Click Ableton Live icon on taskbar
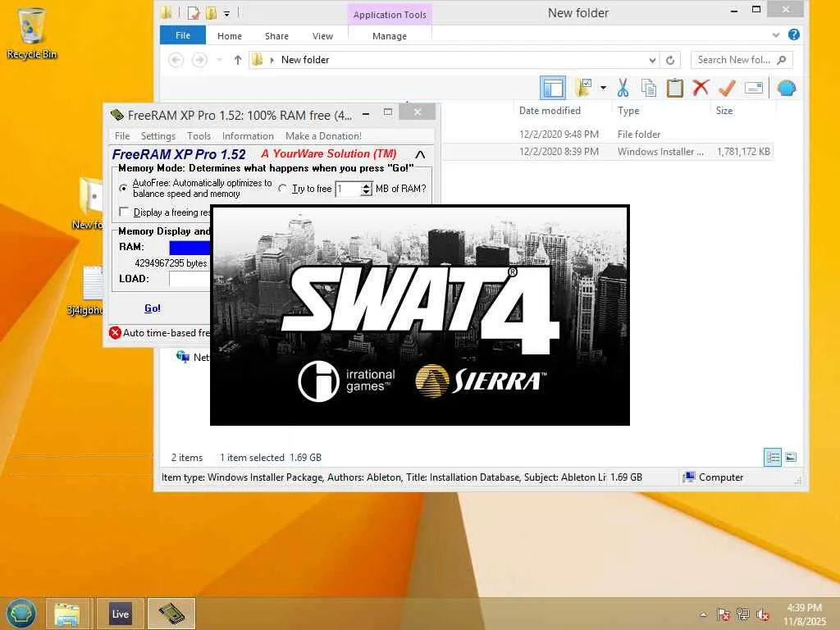This screenshot has height=630, width=840. (x=120, y=614)
